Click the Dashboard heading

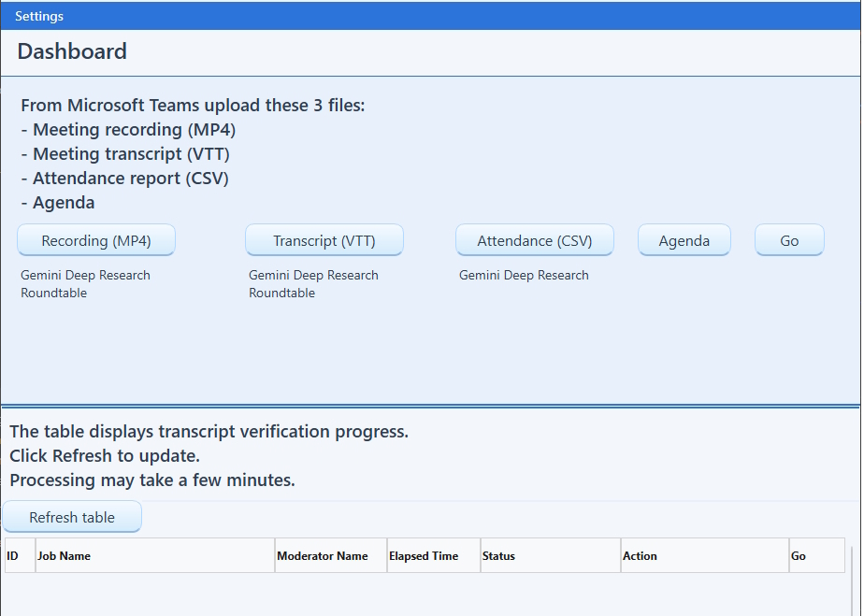pos(72,51)
